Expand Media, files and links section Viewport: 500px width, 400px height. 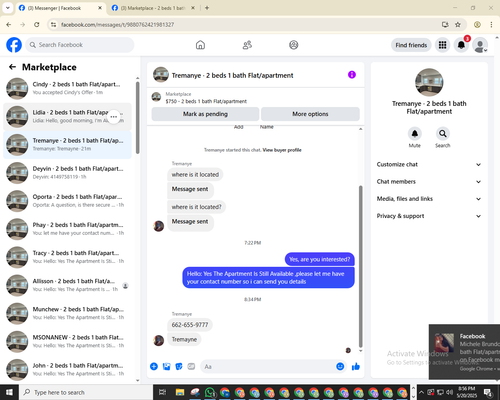(429, 199)
